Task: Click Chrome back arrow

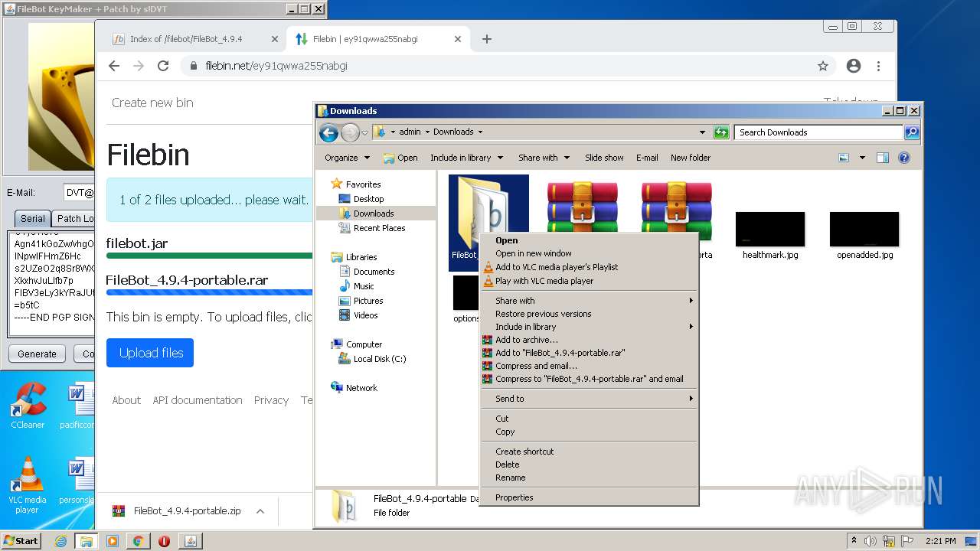Action: pos(114,66)
